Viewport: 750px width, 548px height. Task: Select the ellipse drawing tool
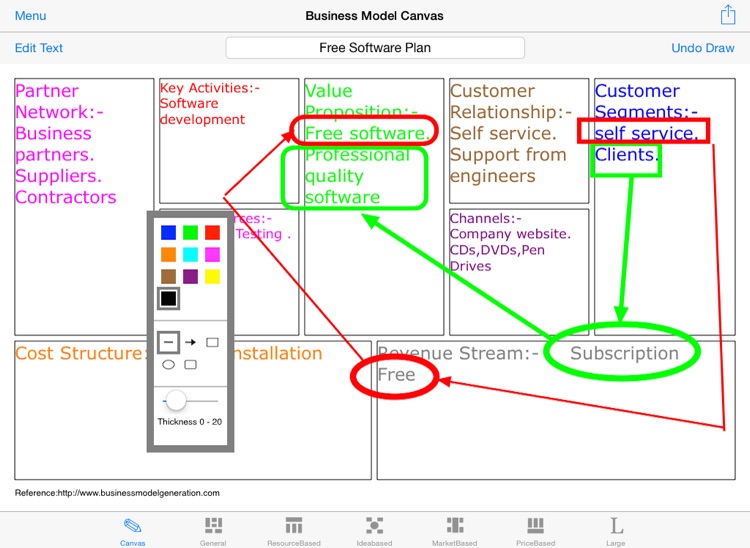[x=168, y=365]
